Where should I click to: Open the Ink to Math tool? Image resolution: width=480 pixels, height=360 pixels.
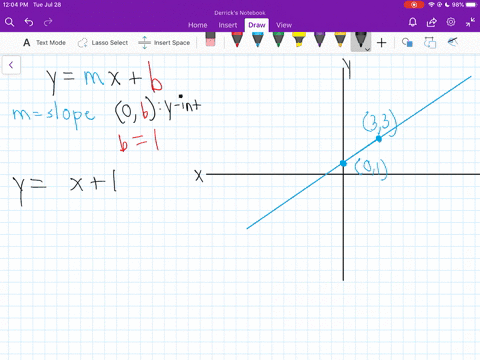point(452,42)
